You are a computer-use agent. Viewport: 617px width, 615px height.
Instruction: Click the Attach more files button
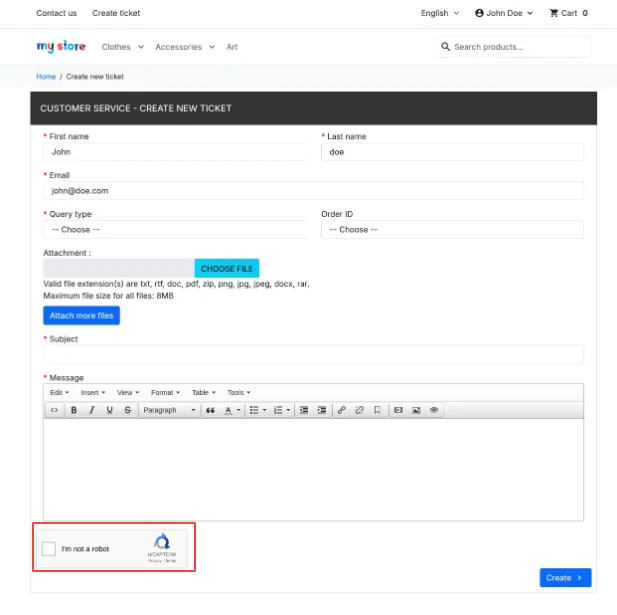point(81,316)
